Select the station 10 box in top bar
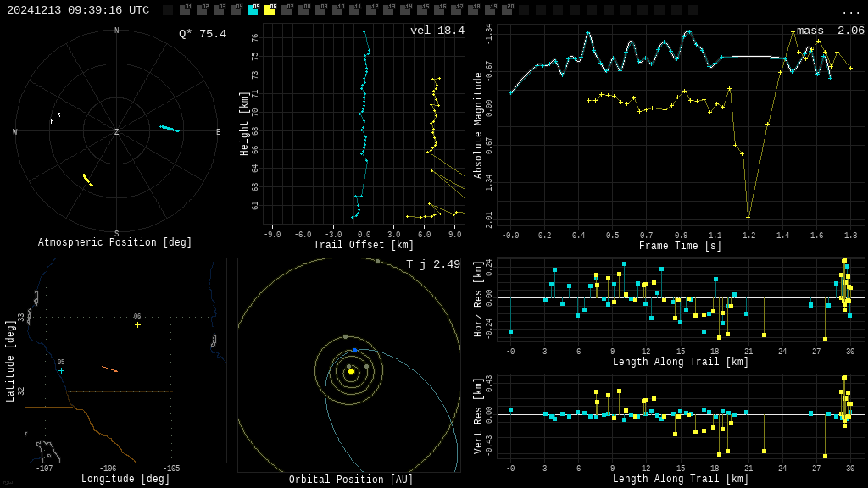Screen dimensions: 868x488 pos(337,10)
